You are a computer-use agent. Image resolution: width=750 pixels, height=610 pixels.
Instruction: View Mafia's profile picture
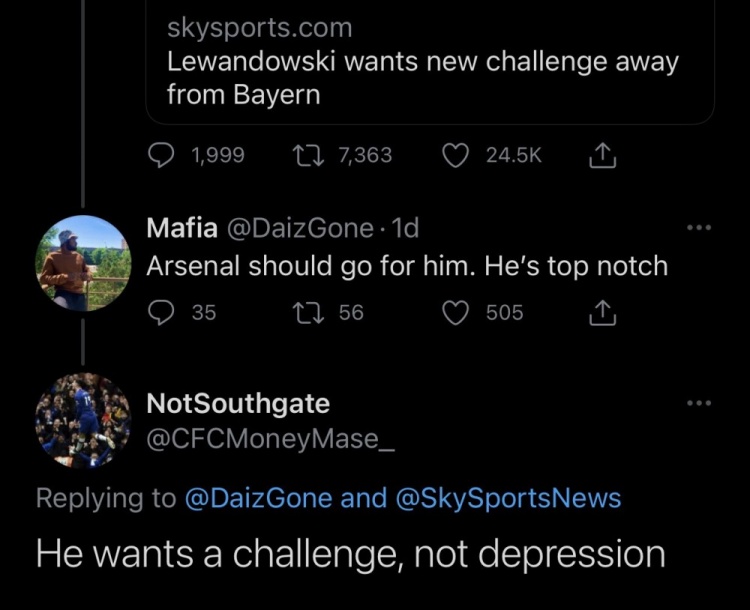pos(83,263)
